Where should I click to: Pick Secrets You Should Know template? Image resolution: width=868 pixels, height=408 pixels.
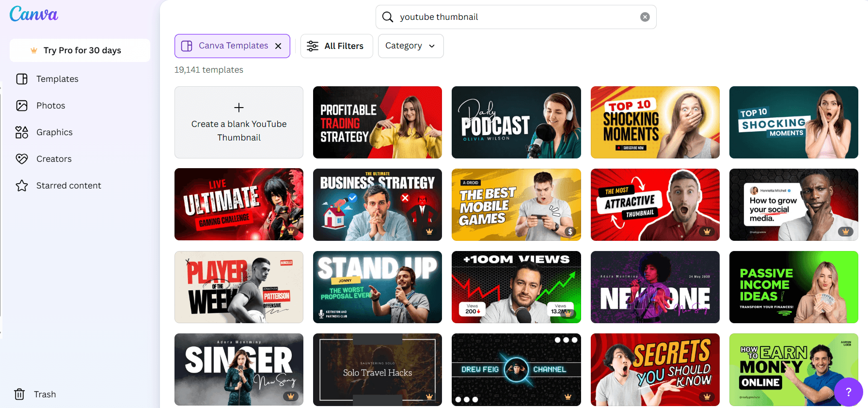click(655, 369)
